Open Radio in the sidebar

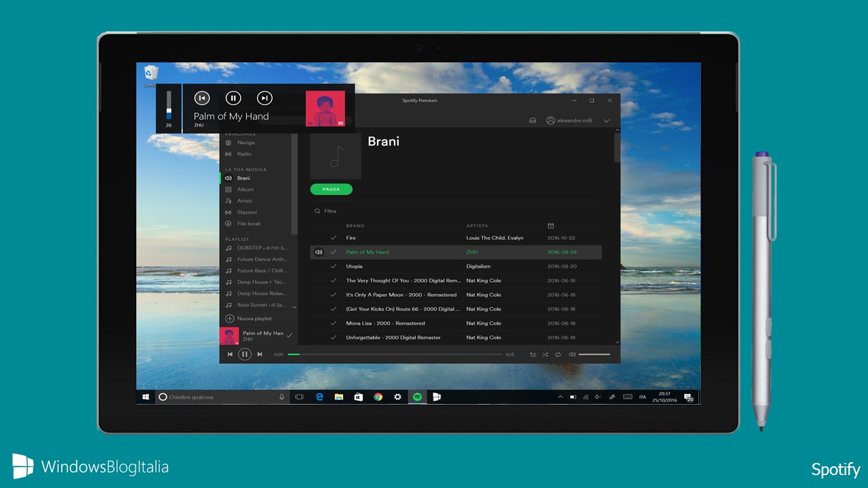(x=244, y=154)
